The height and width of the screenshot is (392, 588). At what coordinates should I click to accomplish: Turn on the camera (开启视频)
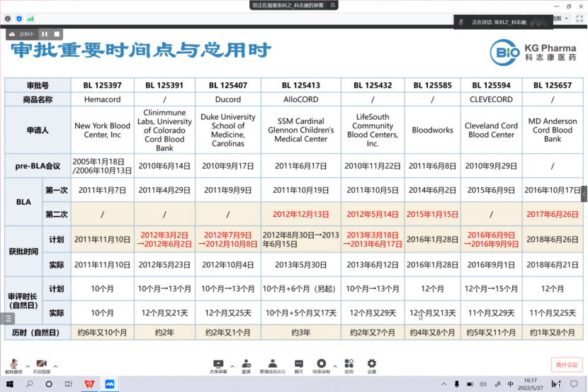41,366
